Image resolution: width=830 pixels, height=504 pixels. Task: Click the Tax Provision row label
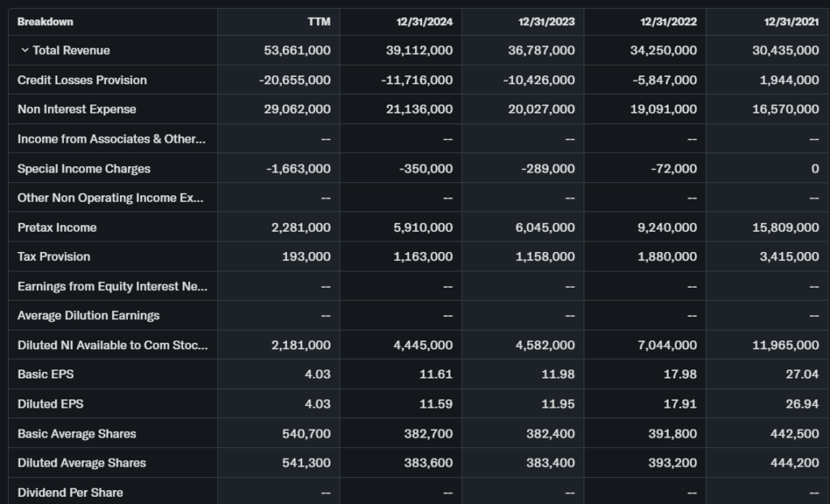[x=53, y=257]
